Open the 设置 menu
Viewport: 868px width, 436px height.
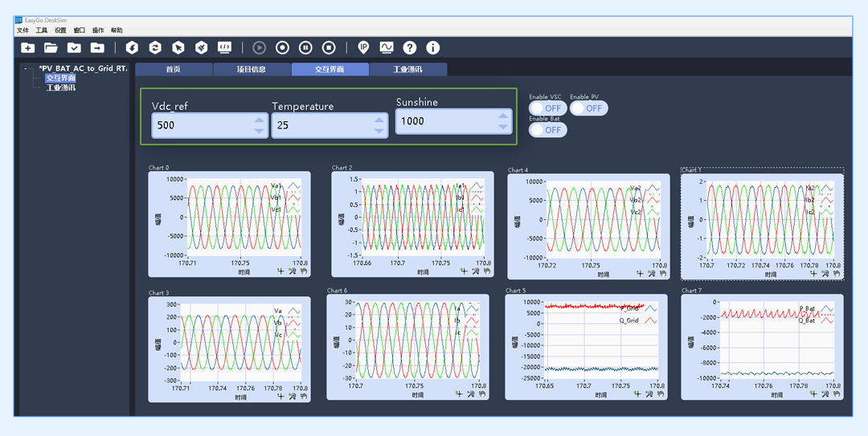[x=60, y=31]
